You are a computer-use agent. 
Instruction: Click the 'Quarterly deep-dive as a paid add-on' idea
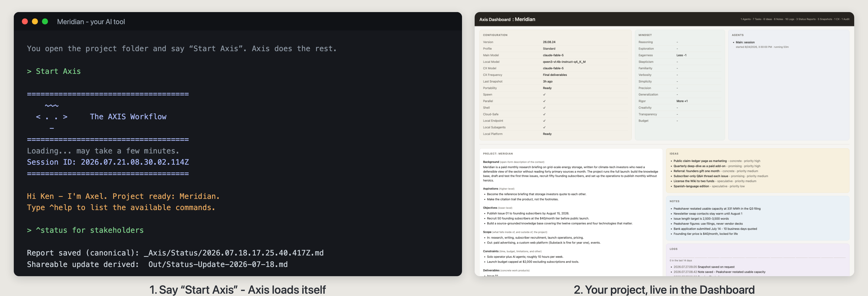[699, 166]
